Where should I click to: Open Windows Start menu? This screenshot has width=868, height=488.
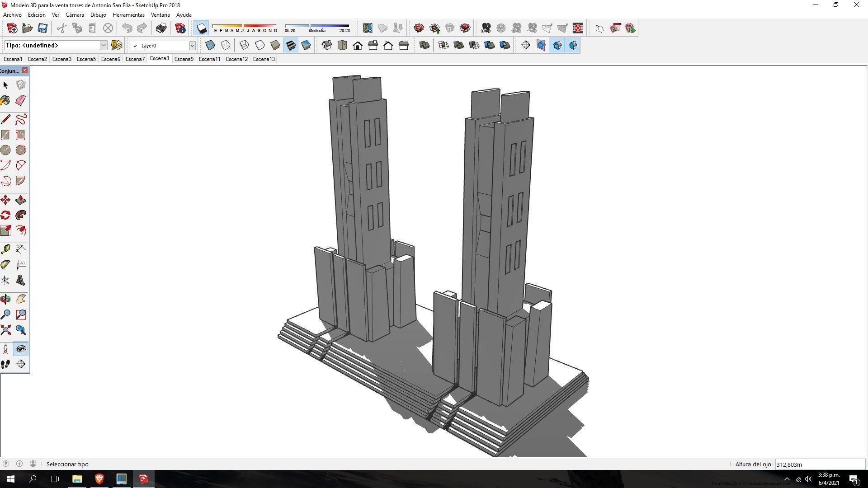point(11,479)
